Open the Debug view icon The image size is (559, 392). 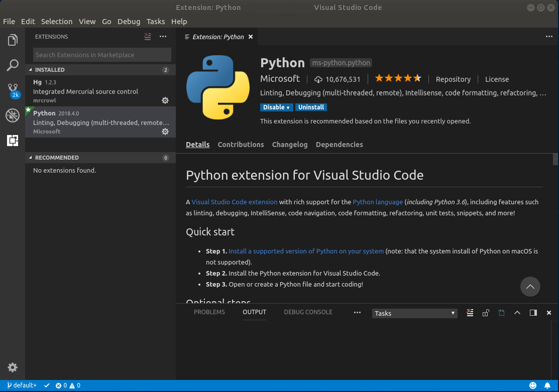click(x=13, y=115)
